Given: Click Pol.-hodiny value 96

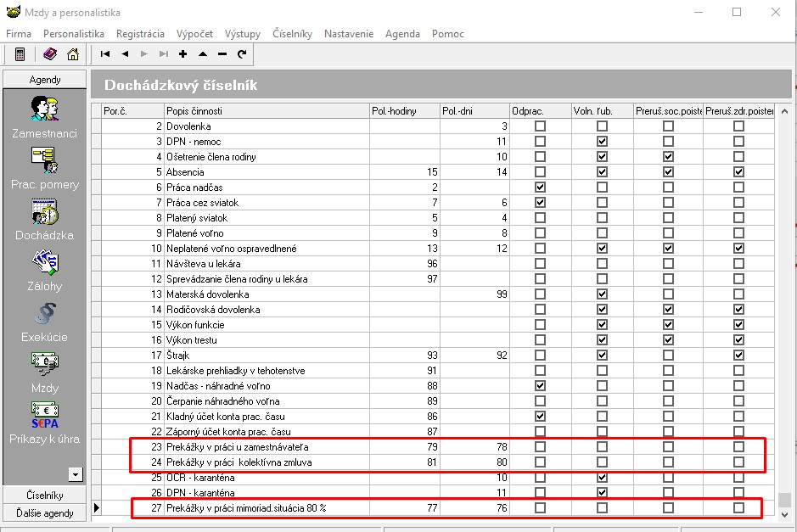Looking at the screenshot, I should click(x=432, y=264).
